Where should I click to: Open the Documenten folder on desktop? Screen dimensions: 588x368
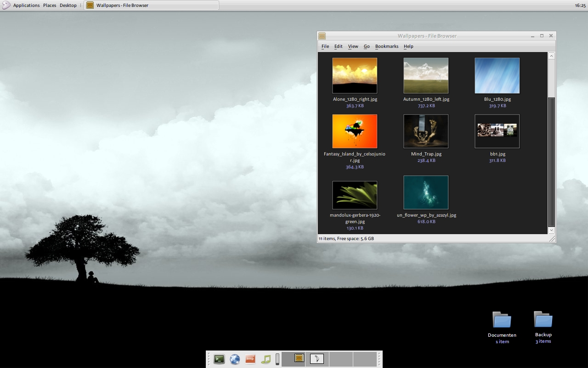click(502, 320)
